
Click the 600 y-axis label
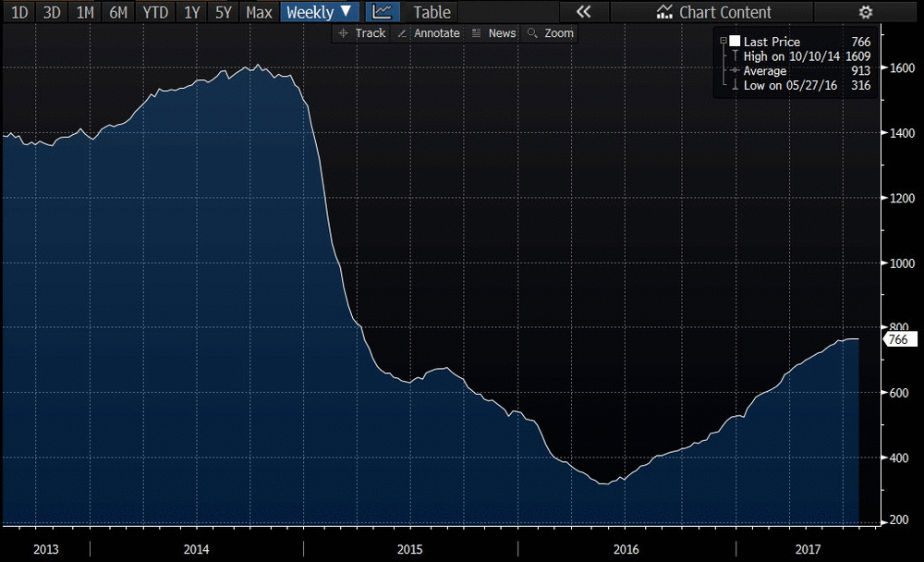[899, 393]
